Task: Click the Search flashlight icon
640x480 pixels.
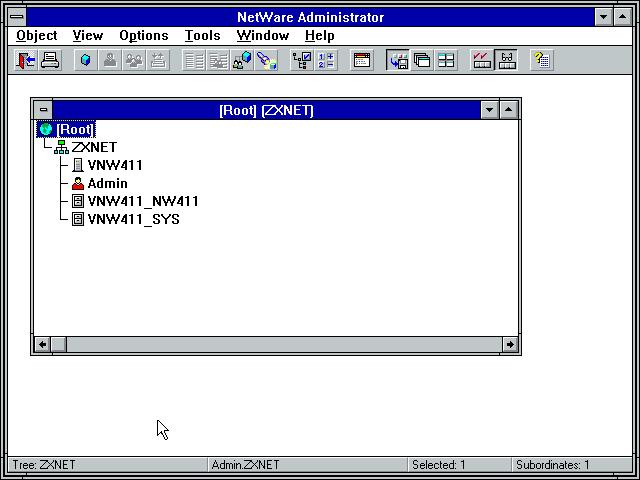Action: [x=266, y=60]
